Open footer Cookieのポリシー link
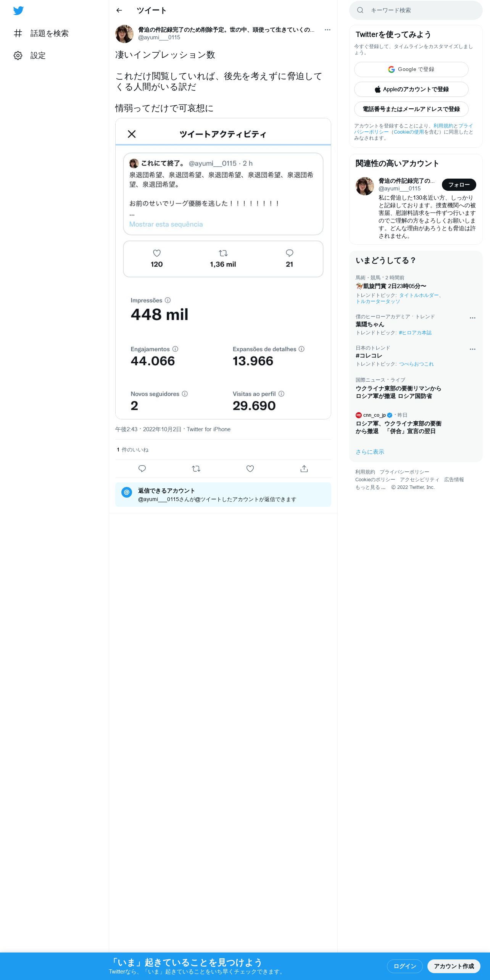This screenshot has height=980, width=490. pyautogui.click(x=375, y=480)
